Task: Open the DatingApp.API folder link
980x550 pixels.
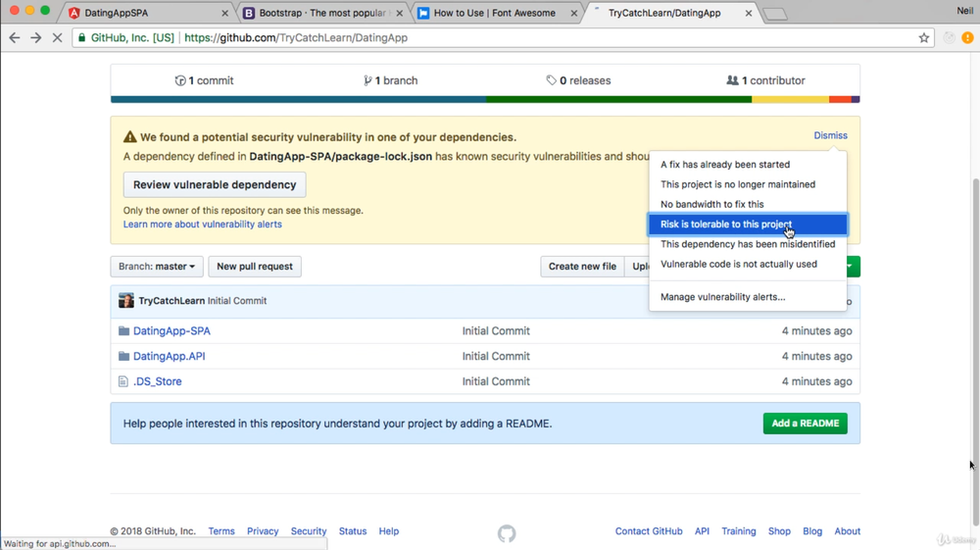Action: coord(169,356)
